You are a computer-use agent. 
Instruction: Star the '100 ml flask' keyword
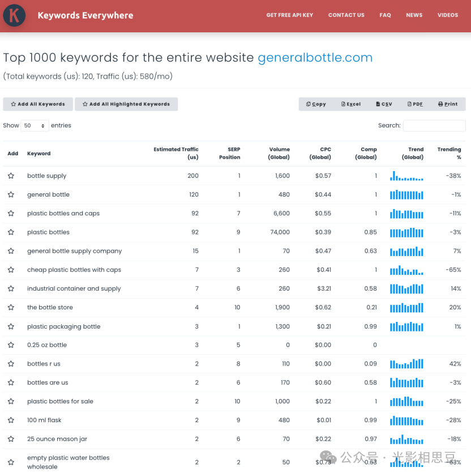click(x=11, y=420)
